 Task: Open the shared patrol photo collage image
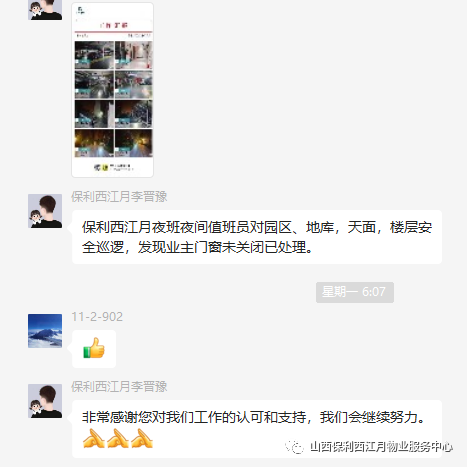point(112,90)
